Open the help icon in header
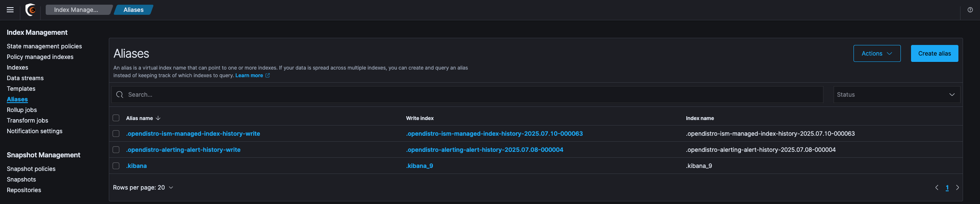 point(970,10)
